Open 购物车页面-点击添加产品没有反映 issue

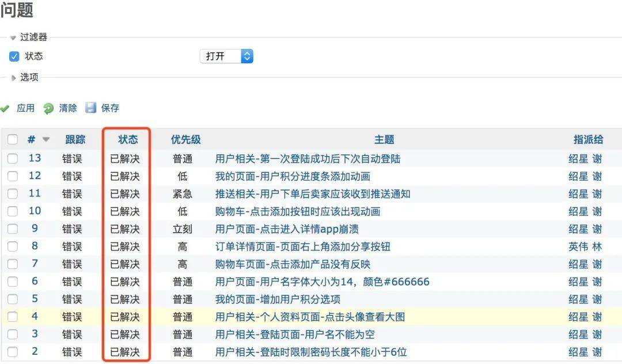pyautogui.click(x=293, y=264)
